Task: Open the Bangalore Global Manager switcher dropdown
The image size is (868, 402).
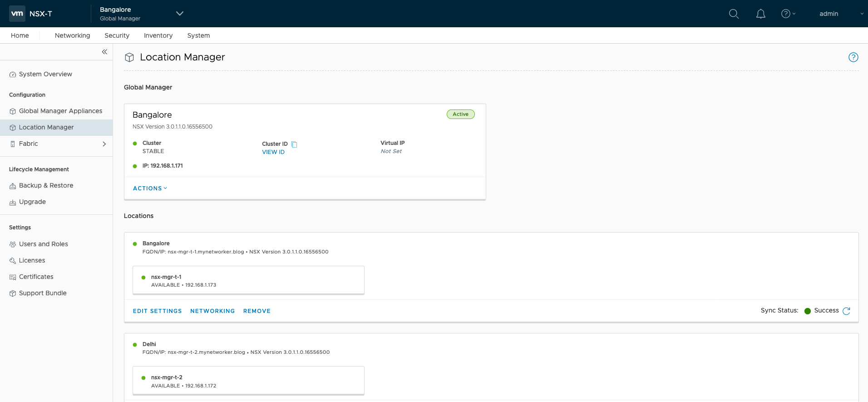Action: click(x=179, y=14)
